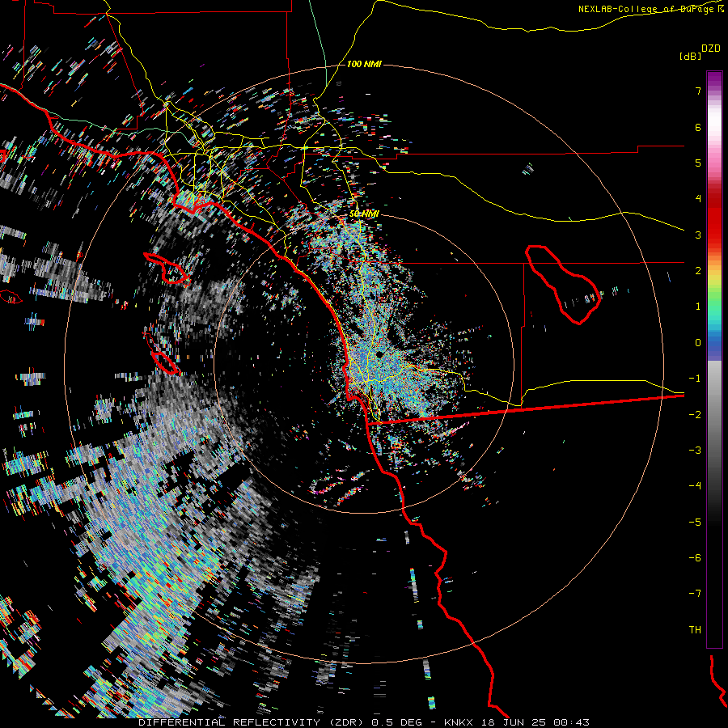Click the colorbar value label 3

[698, 235]
